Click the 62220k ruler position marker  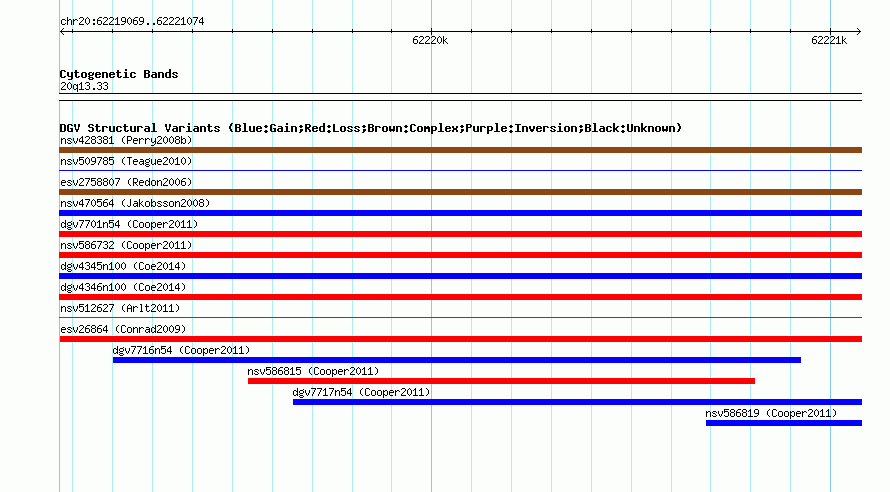pyautogui.click(x=430, y=40)
